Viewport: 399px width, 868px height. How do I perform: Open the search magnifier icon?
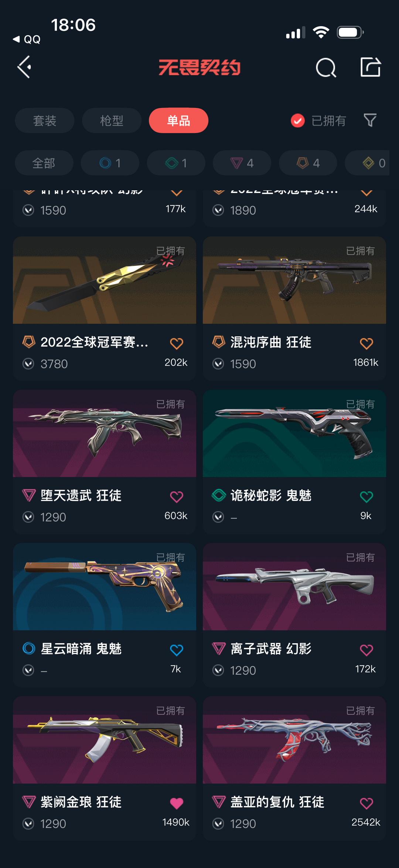[326, 67]
